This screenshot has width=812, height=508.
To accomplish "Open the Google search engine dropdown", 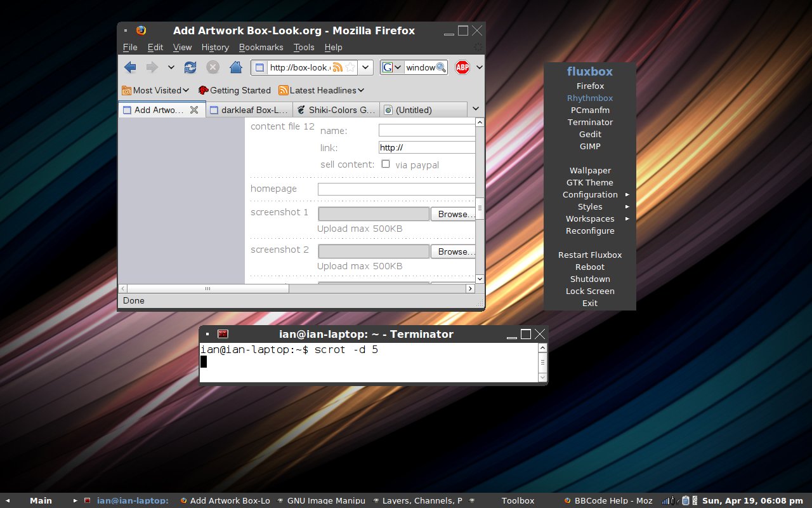I will click(x=392, y=67).
